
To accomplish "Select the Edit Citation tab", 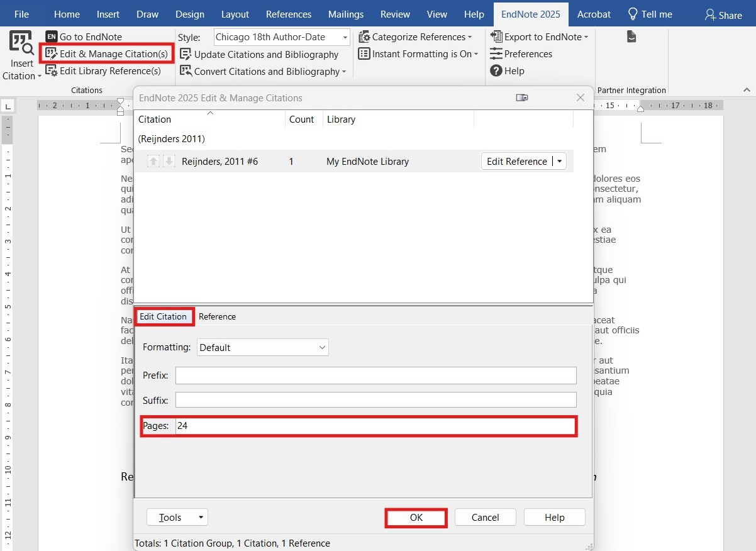I will pos(164,316).
